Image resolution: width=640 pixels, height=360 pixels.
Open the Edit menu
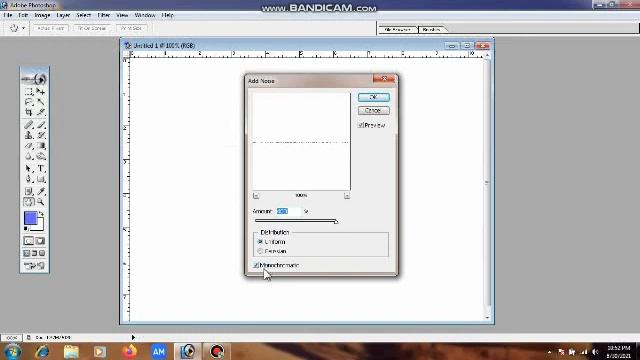[x=23, y=15]
